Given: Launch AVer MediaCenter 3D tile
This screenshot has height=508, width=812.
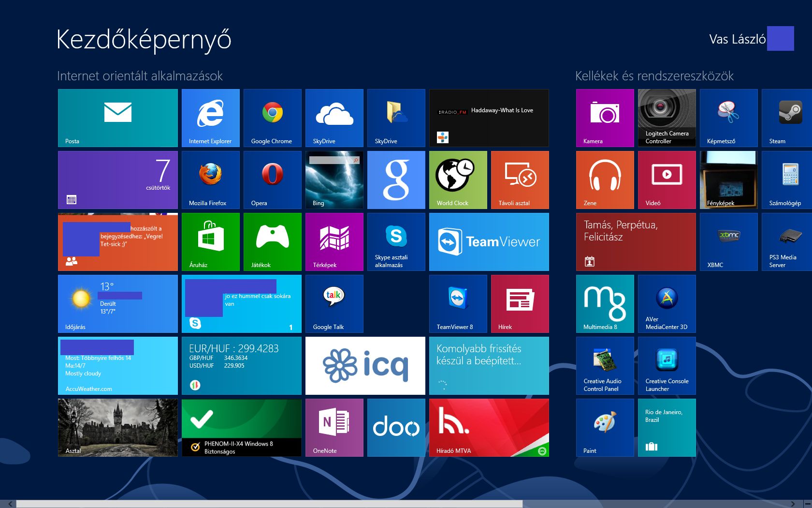Looking at the screenshot, I should 667,304.
